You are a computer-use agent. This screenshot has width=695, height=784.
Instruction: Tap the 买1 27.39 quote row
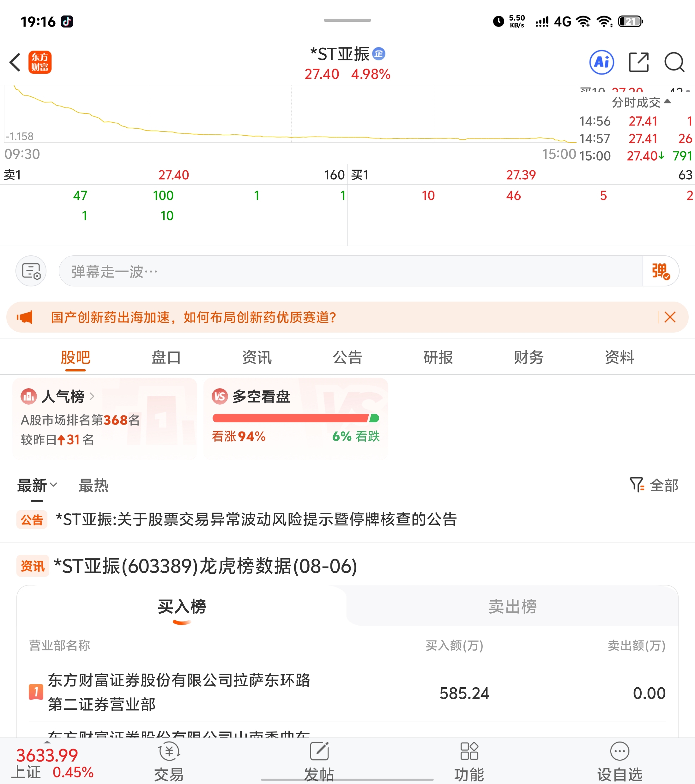pyautogui.click(x=521, y=175)
